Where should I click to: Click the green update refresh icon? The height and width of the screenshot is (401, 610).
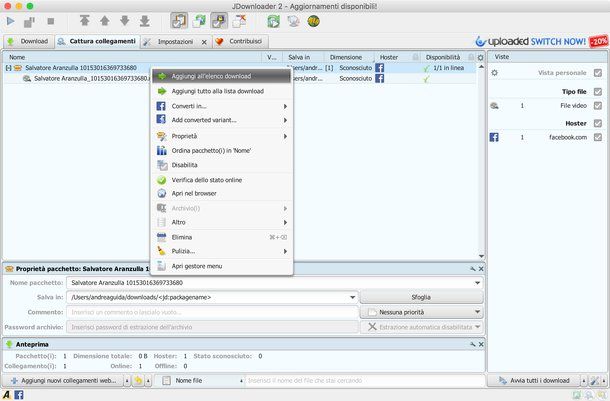[273, 21]
